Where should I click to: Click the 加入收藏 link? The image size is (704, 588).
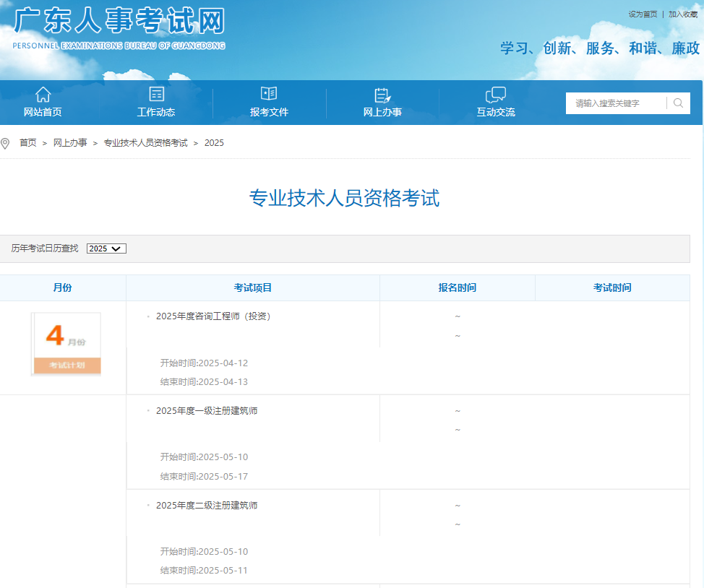pos(683,14)
